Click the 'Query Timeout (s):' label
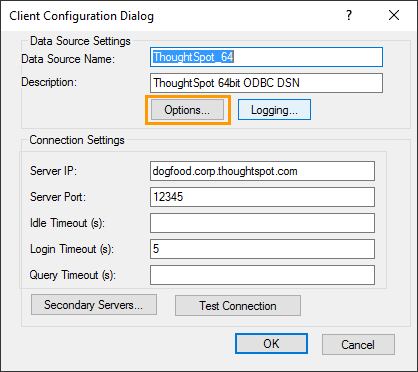The width and height of the screenshot is (418, 372). tap(72, 275)
